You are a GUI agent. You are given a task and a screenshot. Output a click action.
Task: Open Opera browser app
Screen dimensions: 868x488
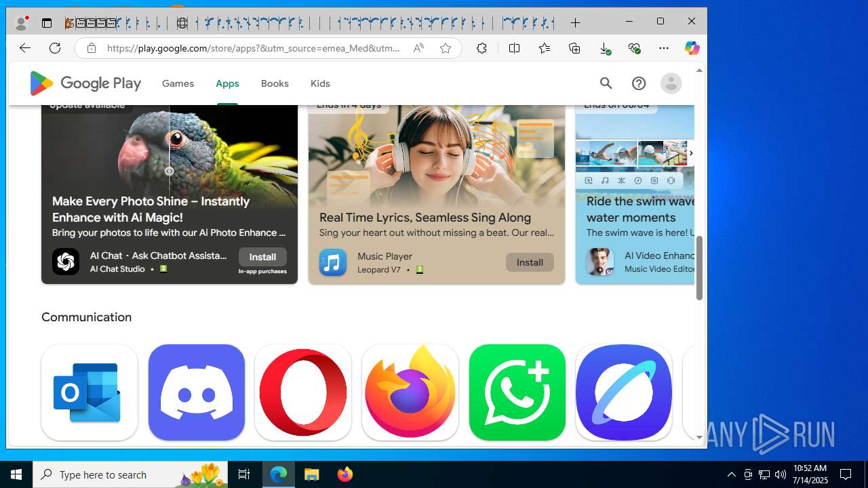point(303,392)
